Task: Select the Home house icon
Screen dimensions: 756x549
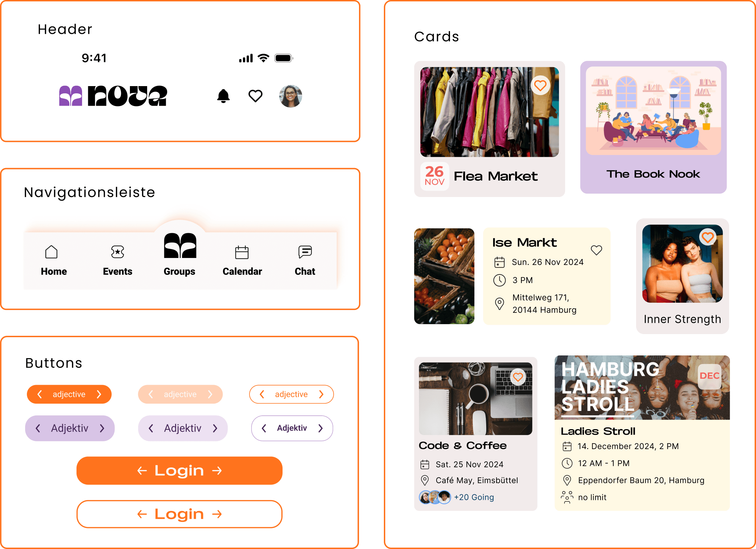Action: click(51, 252)
